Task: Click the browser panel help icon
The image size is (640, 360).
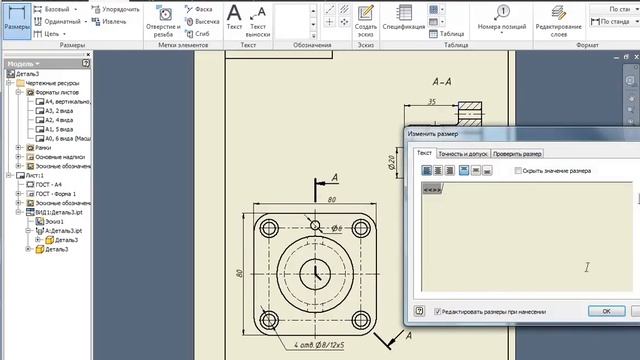Action: (x=86, y=63)
